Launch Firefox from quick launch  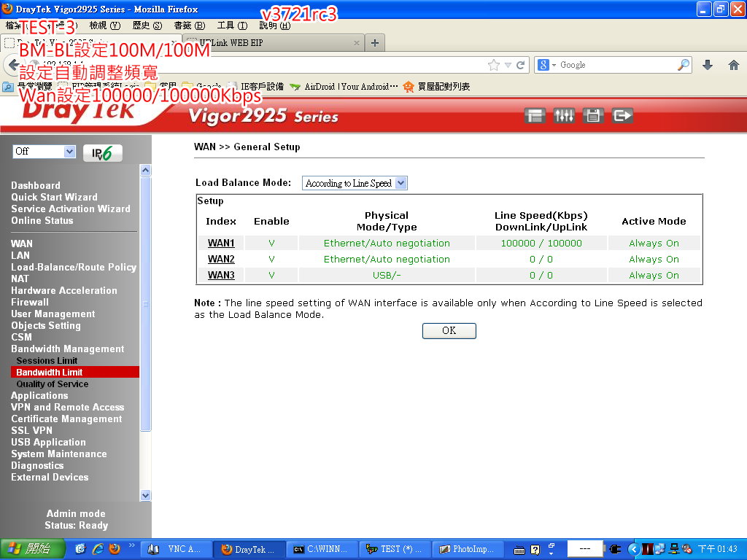tap(115, 549)
